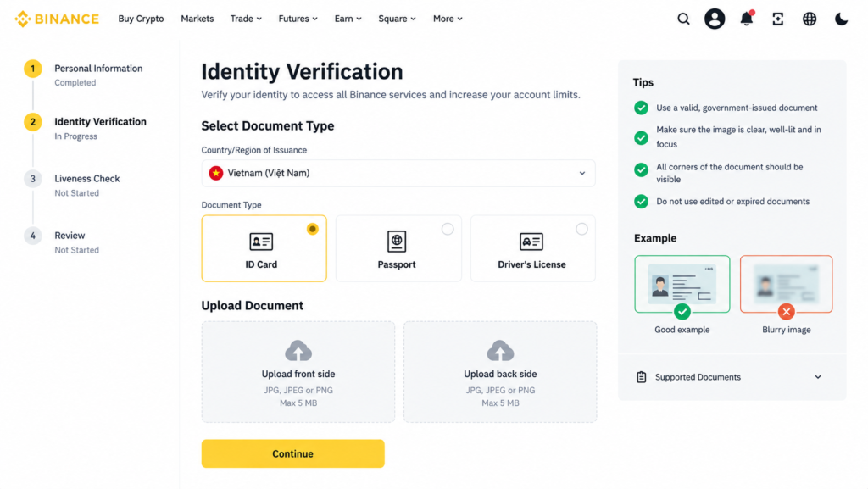868x489 pixels.
Task: Open the search icon in header
Action: pos(684,19)
